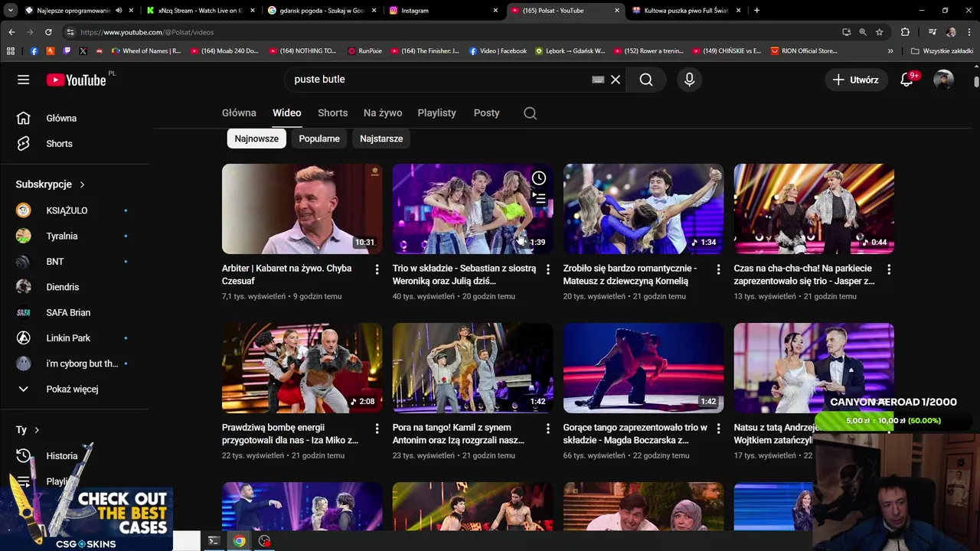Open the on-screen keyboard in the search box

click(598, 80)
